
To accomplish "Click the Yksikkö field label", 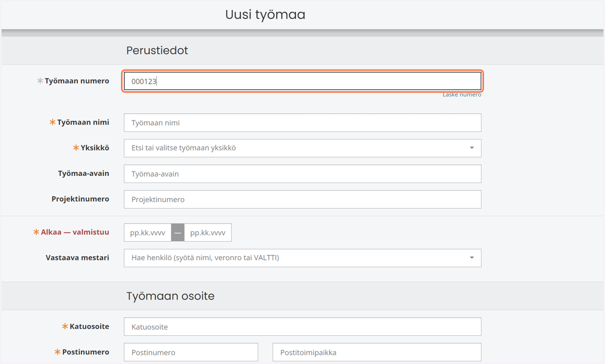I will pos(95,148).
